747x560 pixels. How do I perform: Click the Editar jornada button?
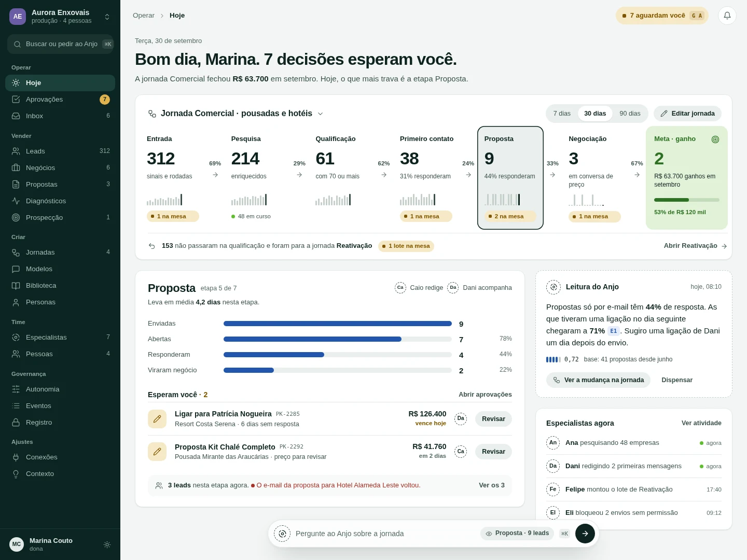coord(687,114)
